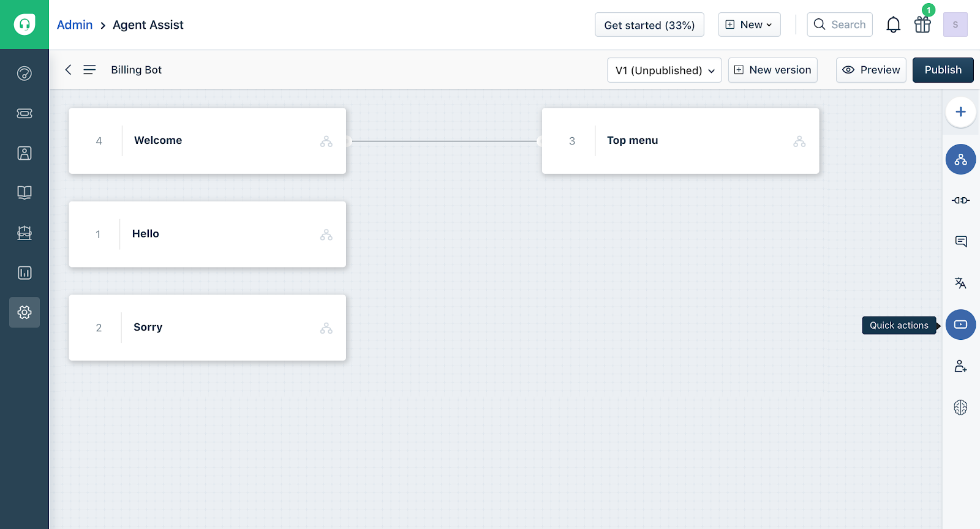Toggle the dialog list hamburger menu
The image size is (980, 529).
click(x=89, y=70)
